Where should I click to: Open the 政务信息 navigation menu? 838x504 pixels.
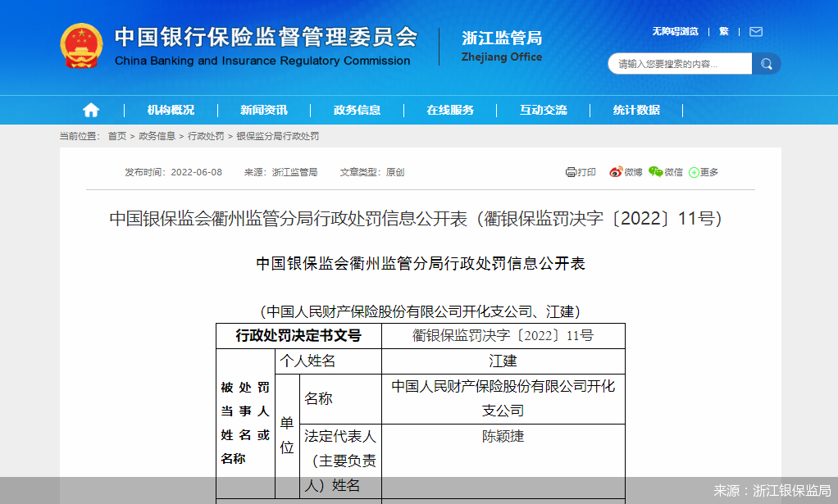click(x=358, y=109)
